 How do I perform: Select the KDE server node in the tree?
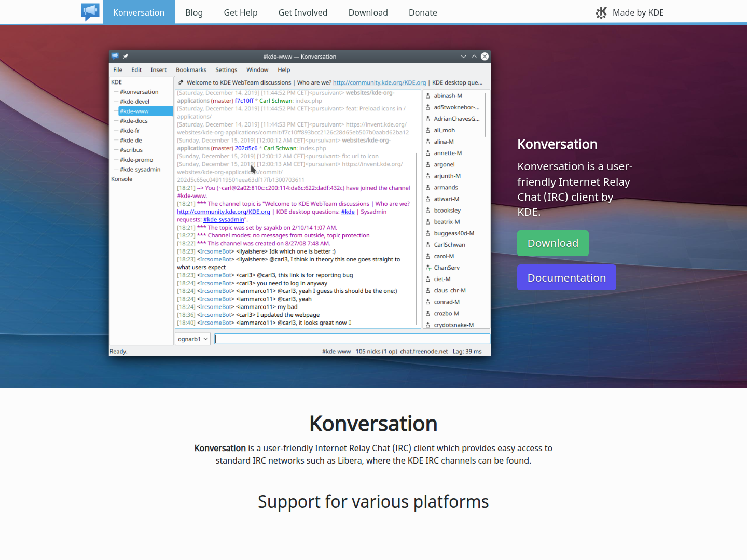tap(117, 82)
